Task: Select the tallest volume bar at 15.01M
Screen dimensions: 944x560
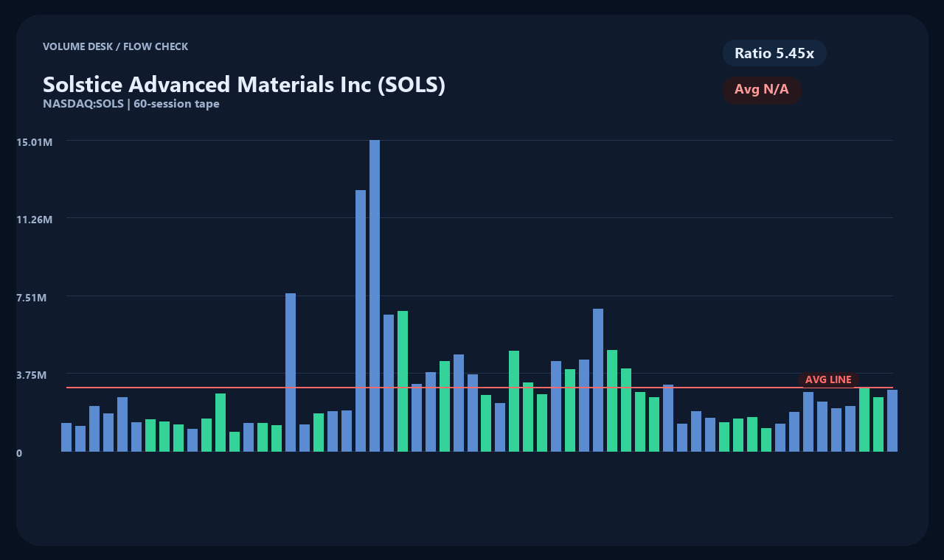Action: (x=375, y=295)
